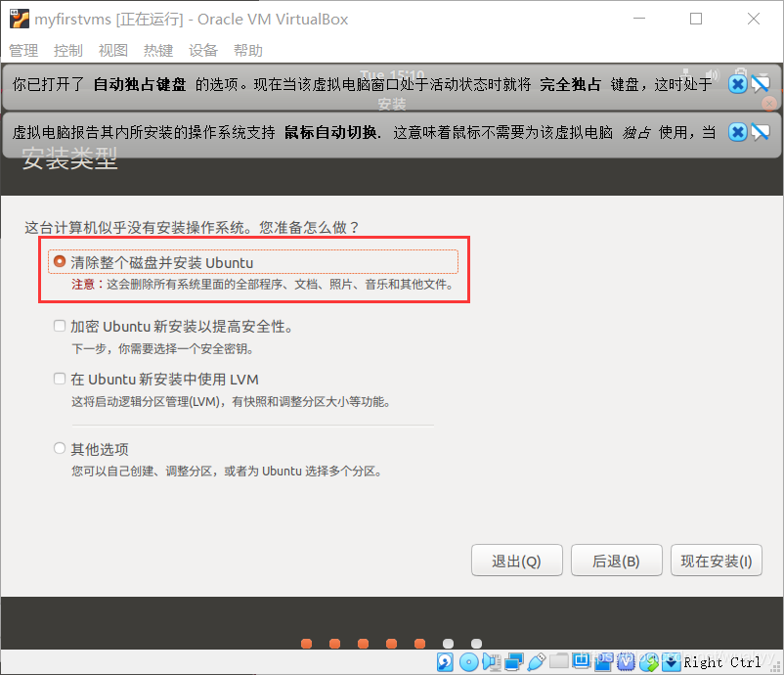This screenshot has width=784, height=675.
Task: Click the display status bar icon
Action: pos(582,661)
